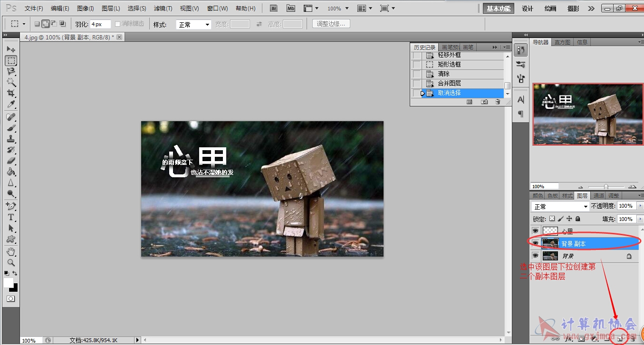Viewport: 644px width, 345px height.
Task: Switch to the 颜色 tab
Action: (x=538, y=196)
